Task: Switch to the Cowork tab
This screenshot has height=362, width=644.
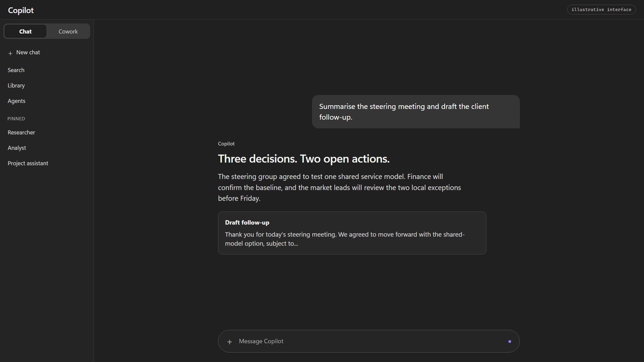Action: (x=68, y=32)
